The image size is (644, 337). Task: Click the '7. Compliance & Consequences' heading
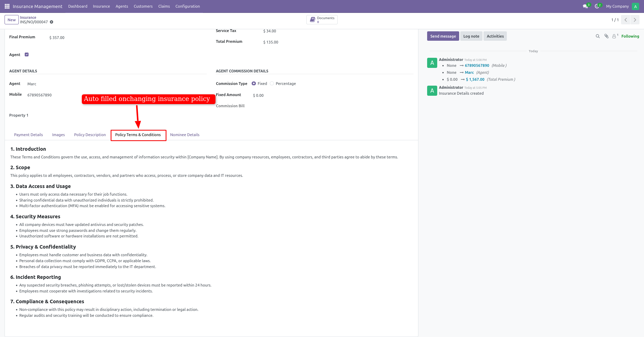click(x=47, y=301)
